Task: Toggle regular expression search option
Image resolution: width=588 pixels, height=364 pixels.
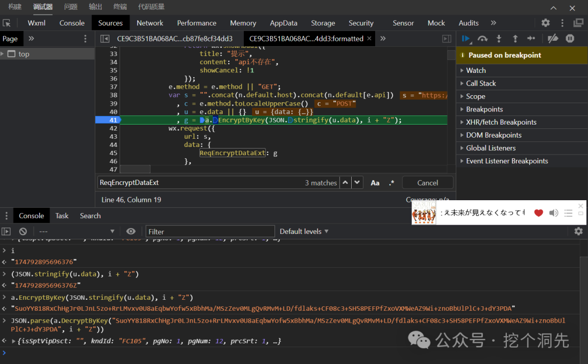Action: 391,183
